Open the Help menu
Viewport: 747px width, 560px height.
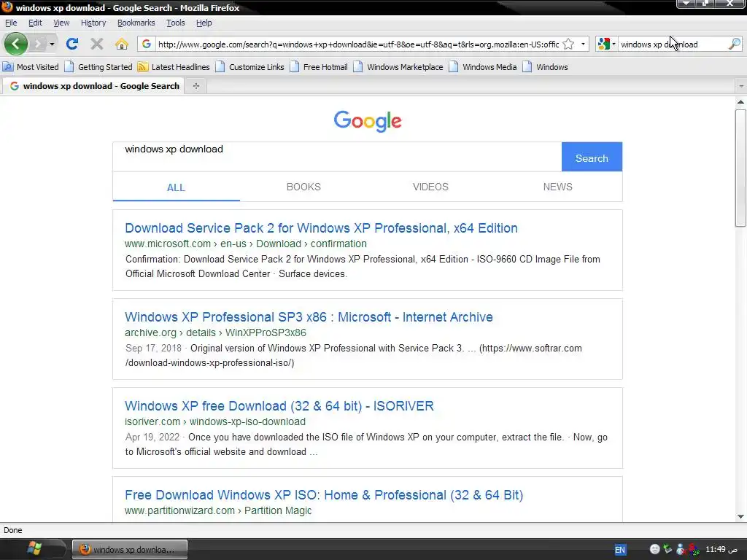[x=204, y=23]
